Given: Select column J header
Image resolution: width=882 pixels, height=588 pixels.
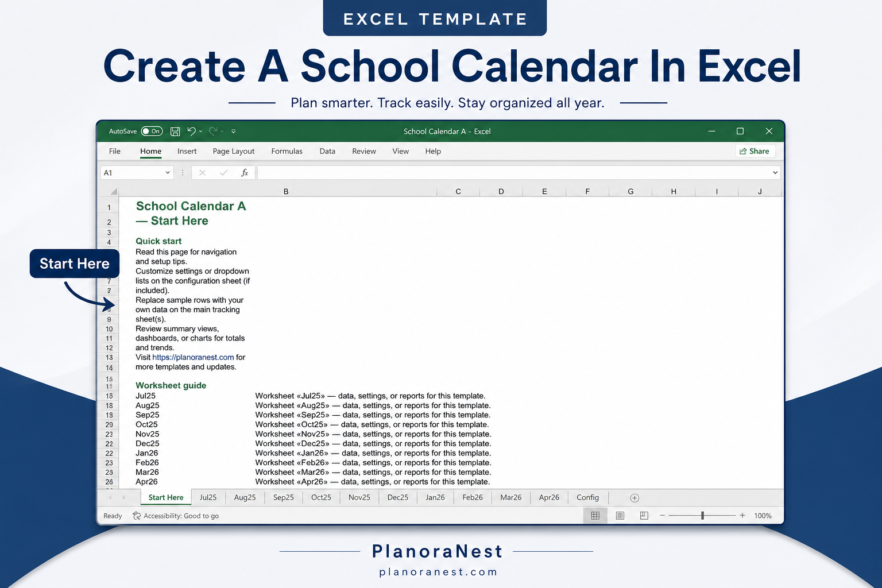Looking at the screenshot, I should [760, 191].
